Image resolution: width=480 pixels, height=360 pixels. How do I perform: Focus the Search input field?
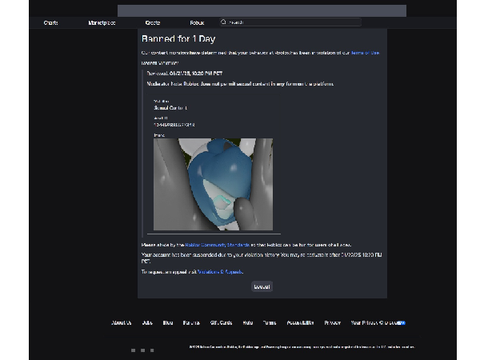290,22
